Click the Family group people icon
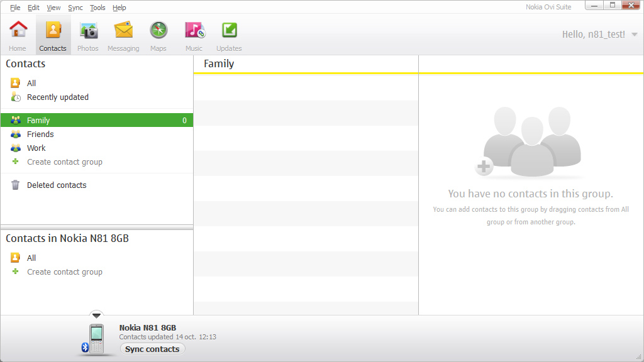The width and height of the screenshot is (644, 362). 16,120
